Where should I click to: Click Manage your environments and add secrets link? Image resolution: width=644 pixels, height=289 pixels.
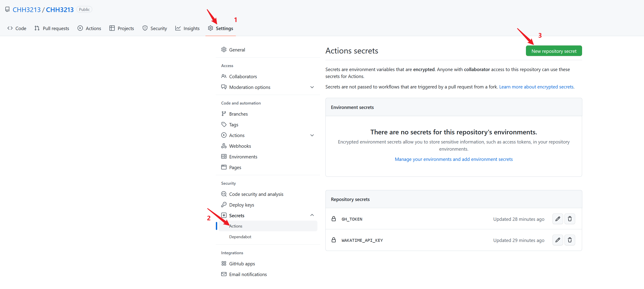454,159
